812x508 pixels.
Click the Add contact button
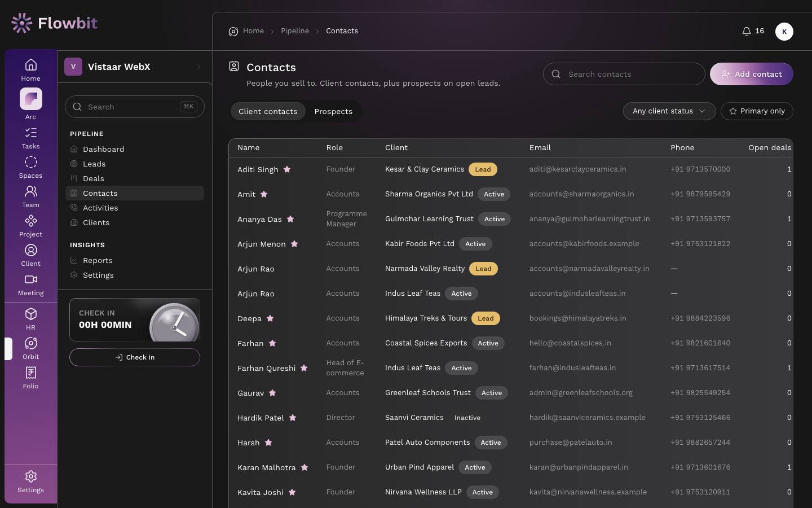point(752,74)
